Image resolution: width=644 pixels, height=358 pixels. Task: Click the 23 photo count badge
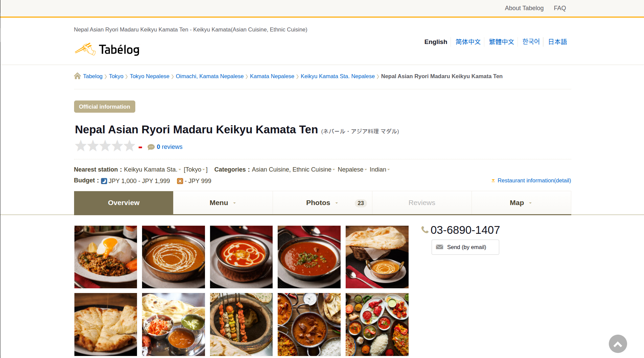(x=361, y=203)
